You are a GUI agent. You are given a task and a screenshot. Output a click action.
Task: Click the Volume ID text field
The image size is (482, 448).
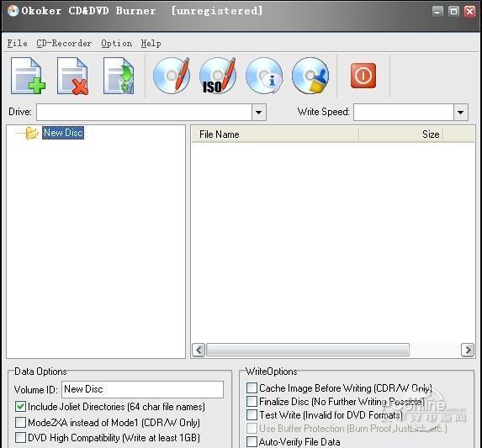click(x=142, y=389)
